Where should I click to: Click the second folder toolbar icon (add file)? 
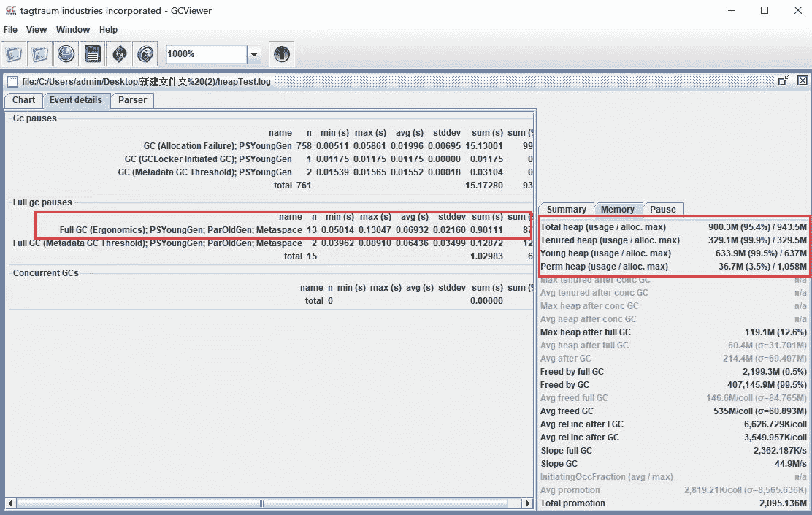pos(40,54)
